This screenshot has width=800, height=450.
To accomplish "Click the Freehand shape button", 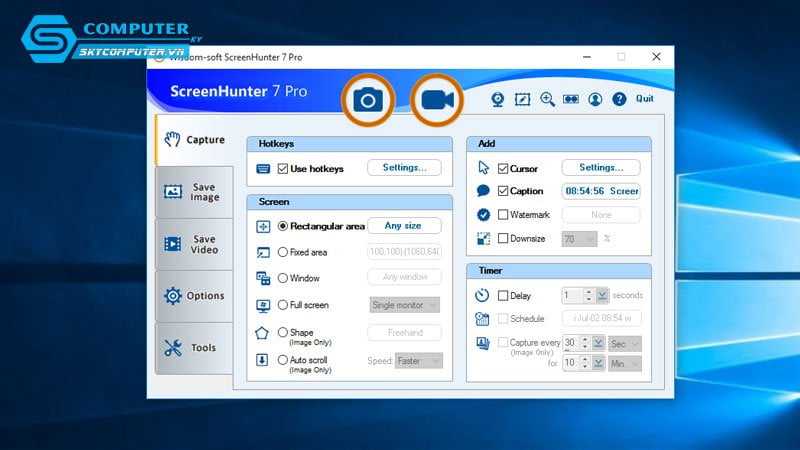I will point(405,333).
